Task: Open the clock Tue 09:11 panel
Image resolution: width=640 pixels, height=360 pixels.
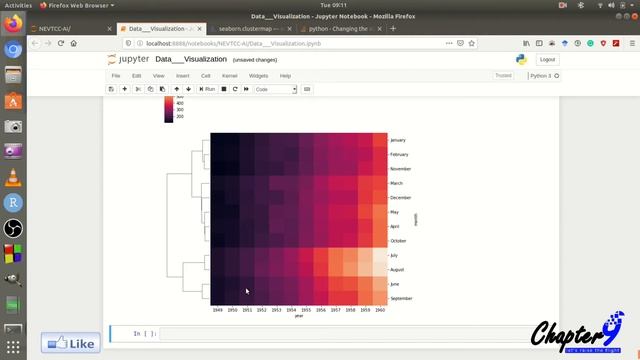Action: pos(333,5)
